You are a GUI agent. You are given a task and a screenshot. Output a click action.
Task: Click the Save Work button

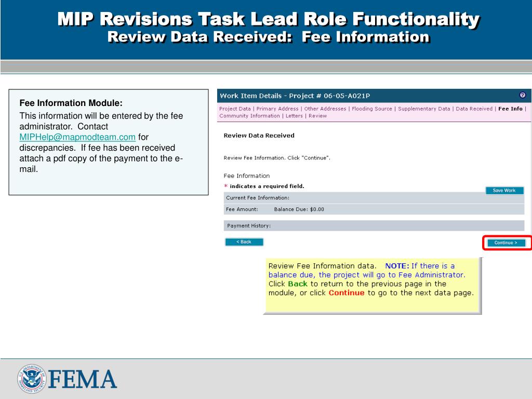[504, 190]
